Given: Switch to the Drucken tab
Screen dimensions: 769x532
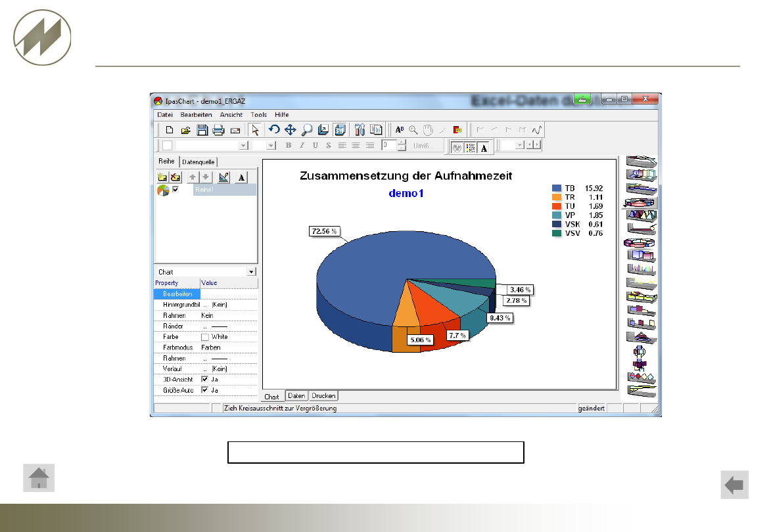Looking at the screenshot, I should click(x=323, y=396).
